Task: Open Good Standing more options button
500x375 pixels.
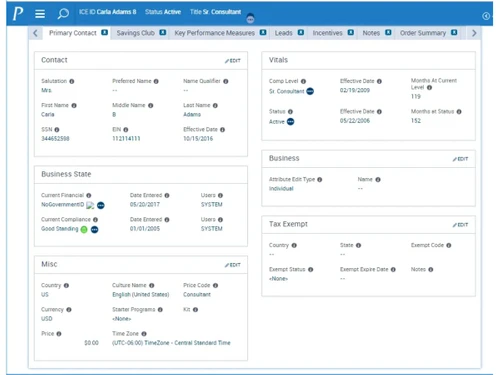Action: [95, 229]
